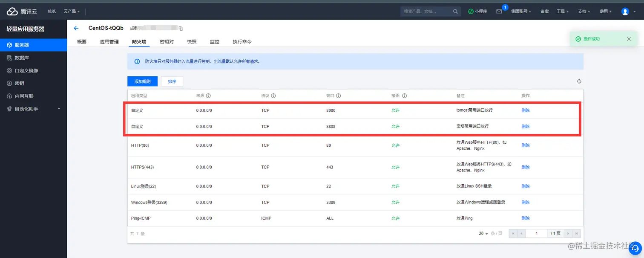Open the 费用 dropdown menu
The image size is (644, 258).
coord(605,12)
